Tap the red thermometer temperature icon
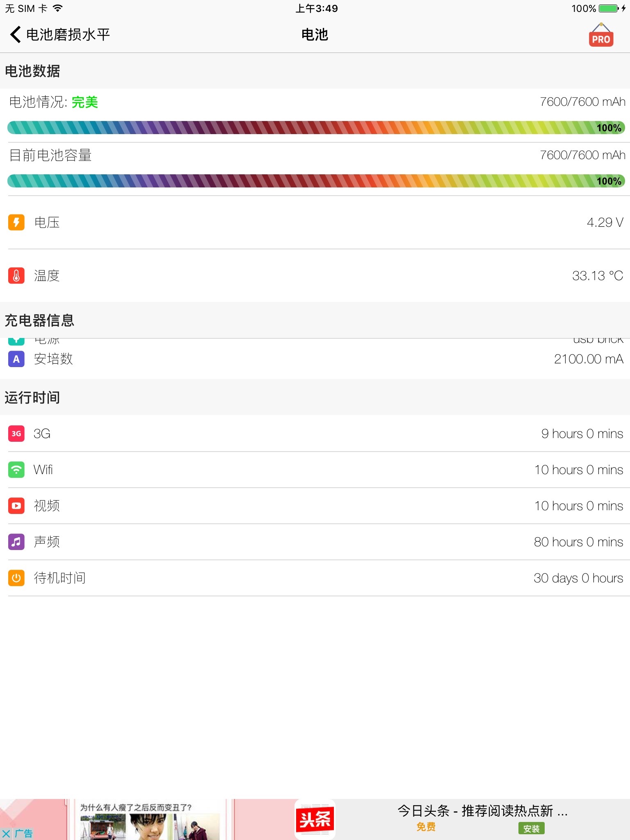This screenshot has height=840, width=630. [16, 276]
